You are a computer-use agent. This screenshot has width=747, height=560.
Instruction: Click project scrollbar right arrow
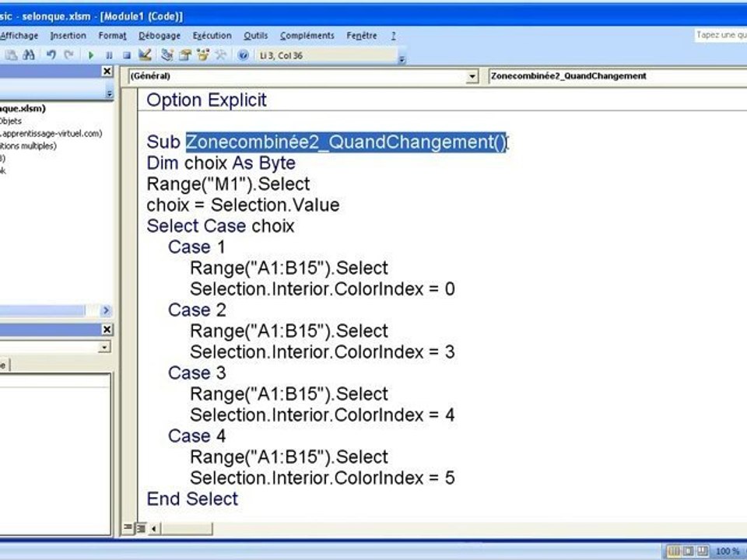106,311
